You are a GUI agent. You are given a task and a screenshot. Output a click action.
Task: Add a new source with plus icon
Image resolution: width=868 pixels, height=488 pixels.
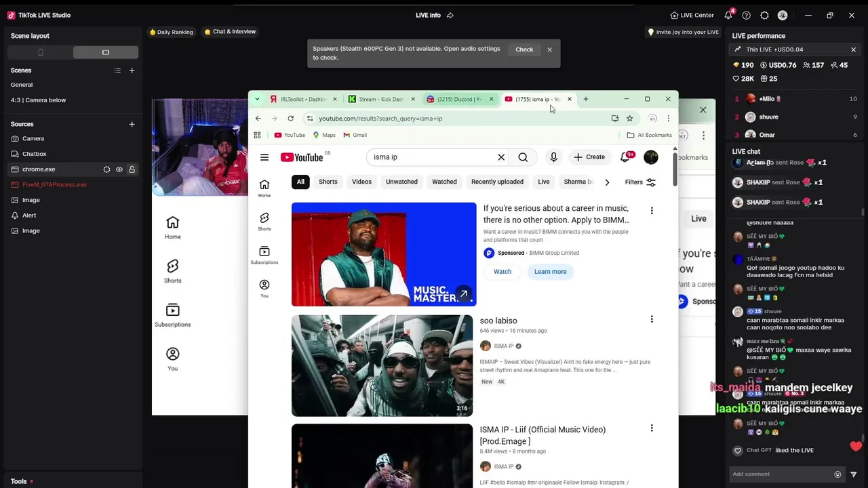tap(132, 124)
